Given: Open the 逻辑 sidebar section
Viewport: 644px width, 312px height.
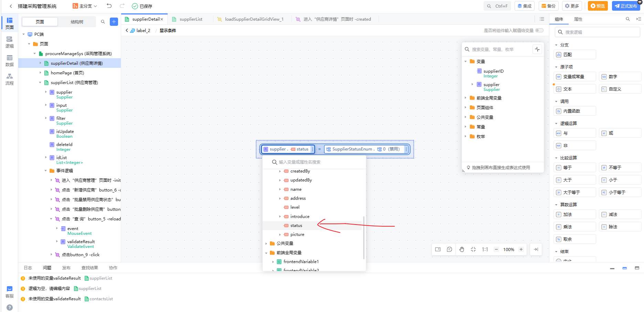Looking at the screenshot, I should tap(10, 42).
